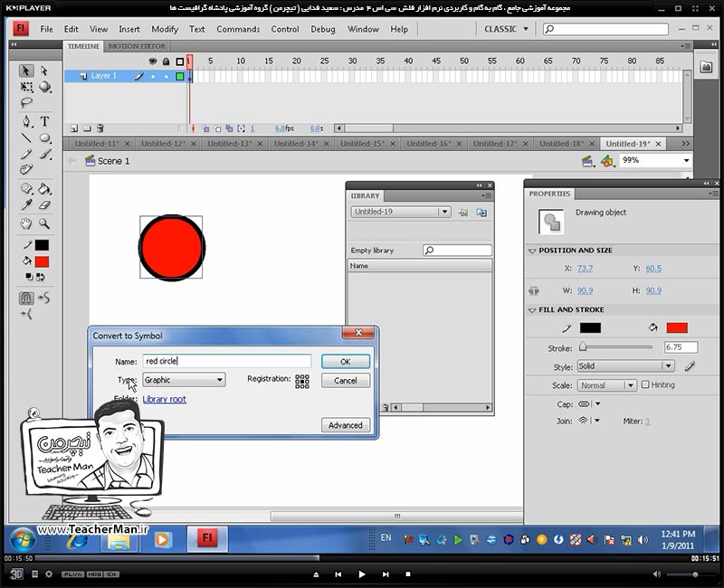
Task: Select the Brush tool
Action: point(44,154)
